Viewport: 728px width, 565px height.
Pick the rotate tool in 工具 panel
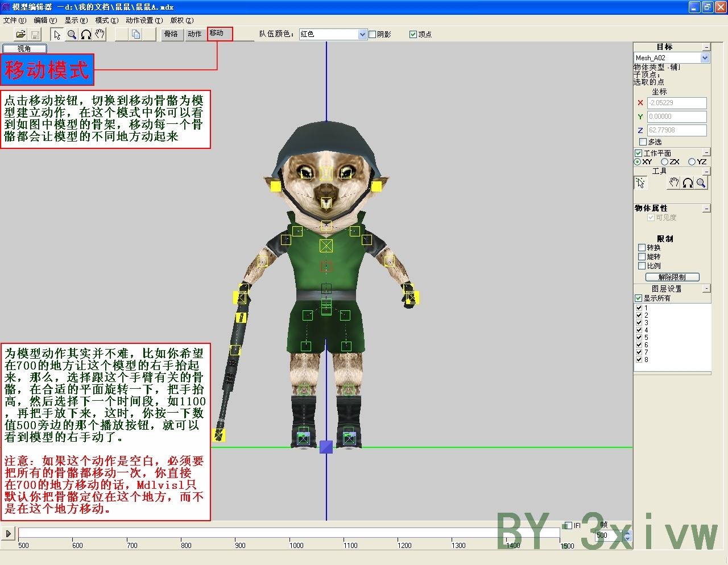[688, 182]
